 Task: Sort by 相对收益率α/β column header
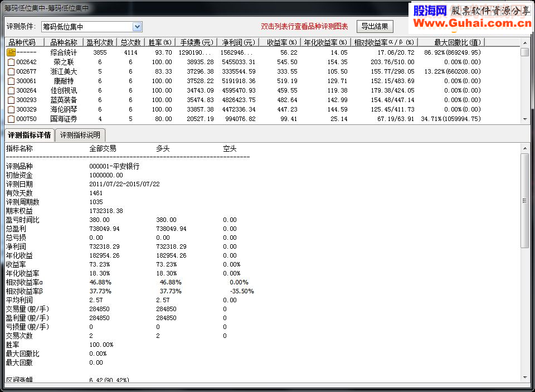(x=384, y=42)
